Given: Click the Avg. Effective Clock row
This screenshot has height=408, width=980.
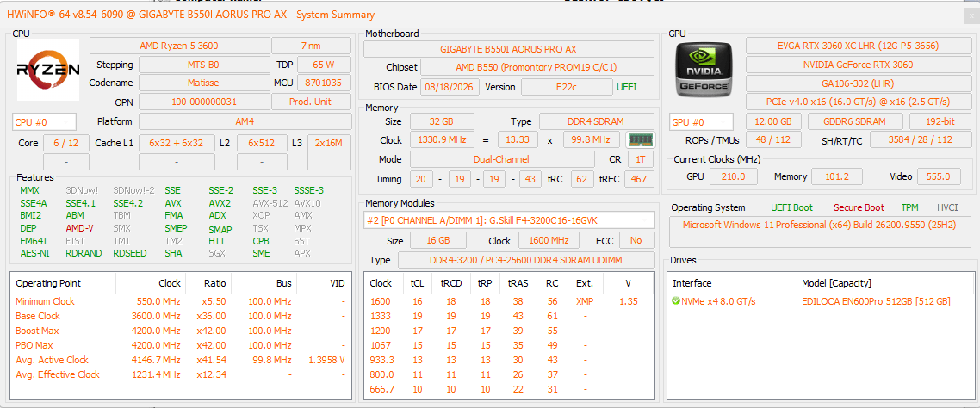Looking at the screenshot, I should 181,375.
